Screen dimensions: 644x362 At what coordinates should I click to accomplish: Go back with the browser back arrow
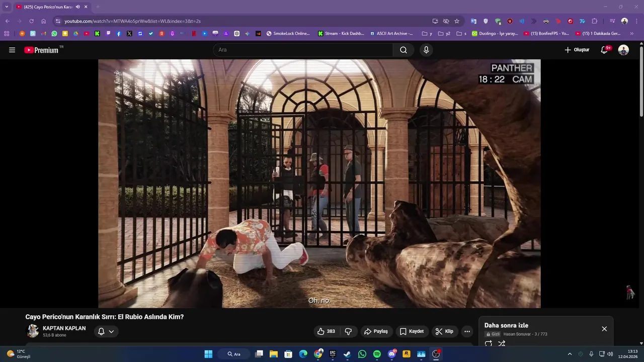click(x=8, y=21)
